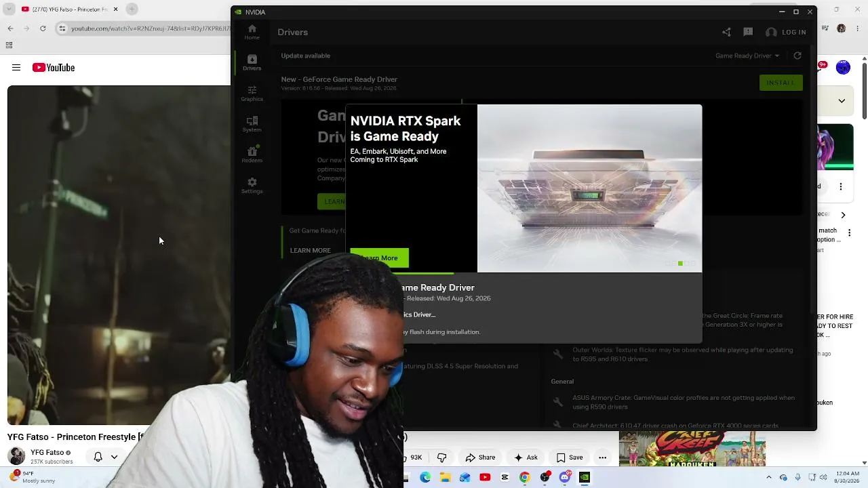Expand the notification options chevron

click(114, 457)
